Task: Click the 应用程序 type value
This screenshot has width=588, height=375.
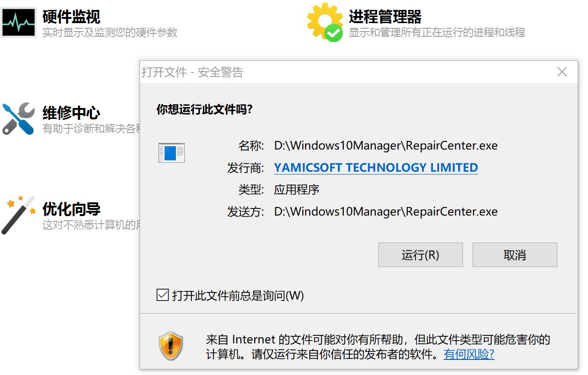Action: pyautogui.click(x=297, y=190)
